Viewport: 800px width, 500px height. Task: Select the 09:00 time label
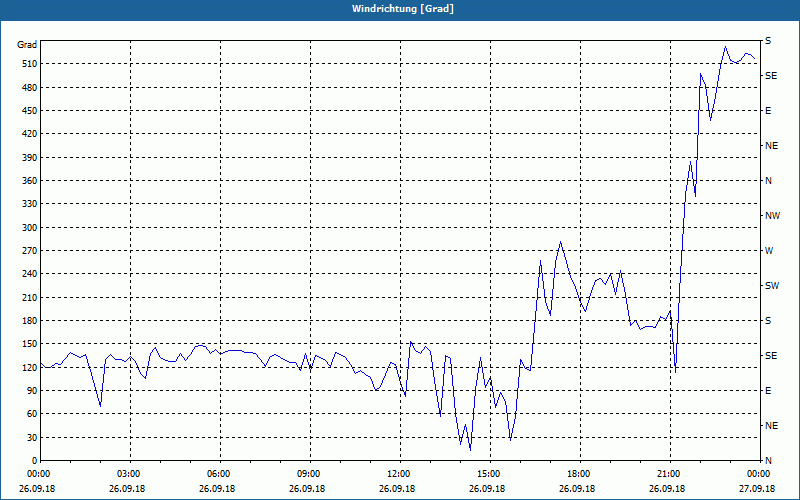click(x=310, y=474)
